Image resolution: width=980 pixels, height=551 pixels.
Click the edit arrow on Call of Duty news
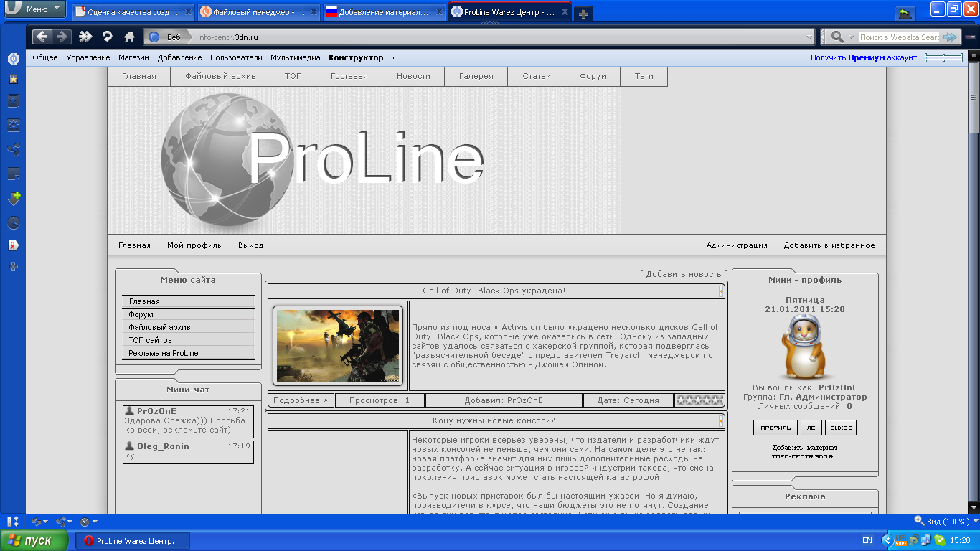pos(721,291)
